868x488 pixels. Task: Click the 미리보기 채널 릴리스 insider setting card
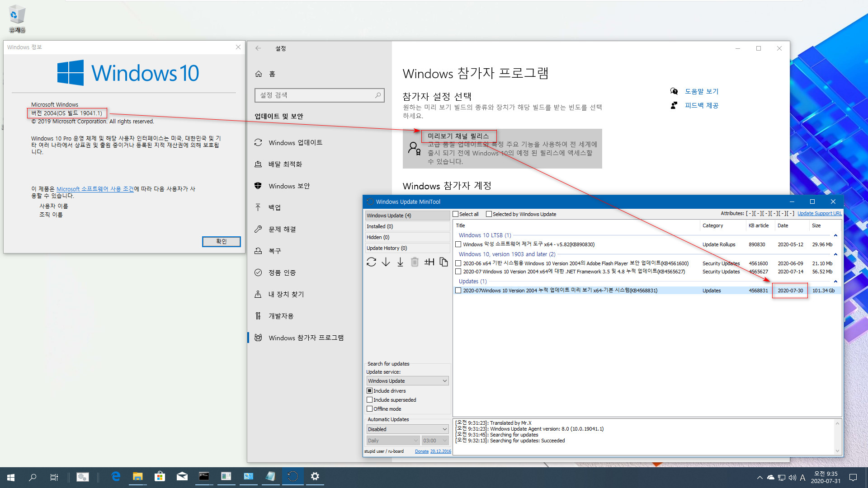502,149
